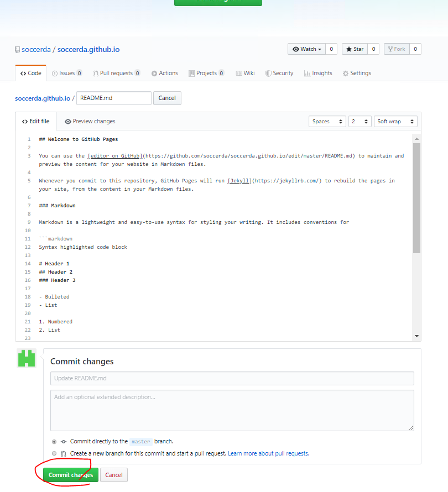Viewport: 448px width, 492px height.
Task: Click the editor vertical scrollbar thumb
Action: (x=416, y=198)
